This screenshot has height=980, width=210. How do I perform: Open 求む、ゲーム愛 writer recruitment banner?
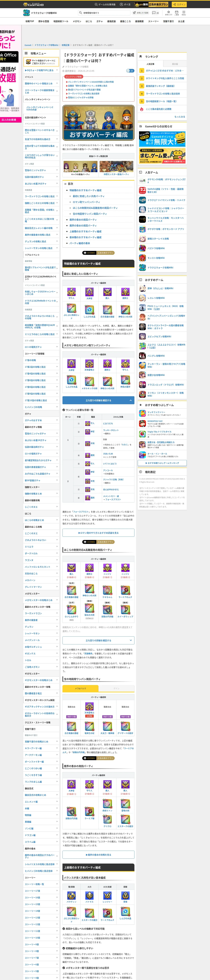[162, 156]
